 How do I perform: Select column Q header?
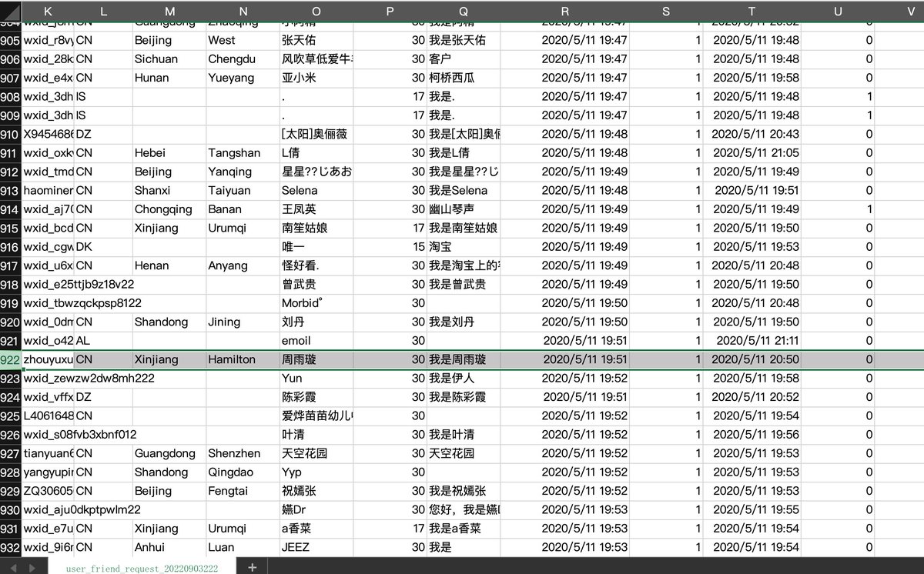click(464, 12)
